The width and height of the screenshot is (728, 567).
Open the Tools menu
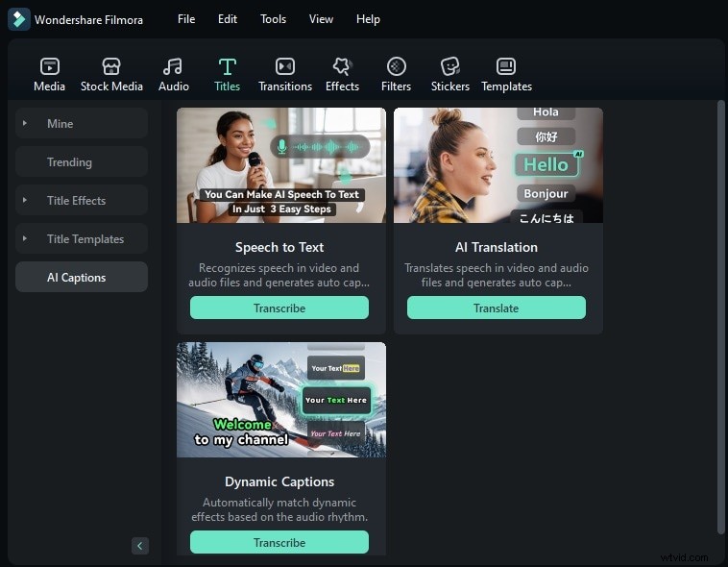[273, 19]
